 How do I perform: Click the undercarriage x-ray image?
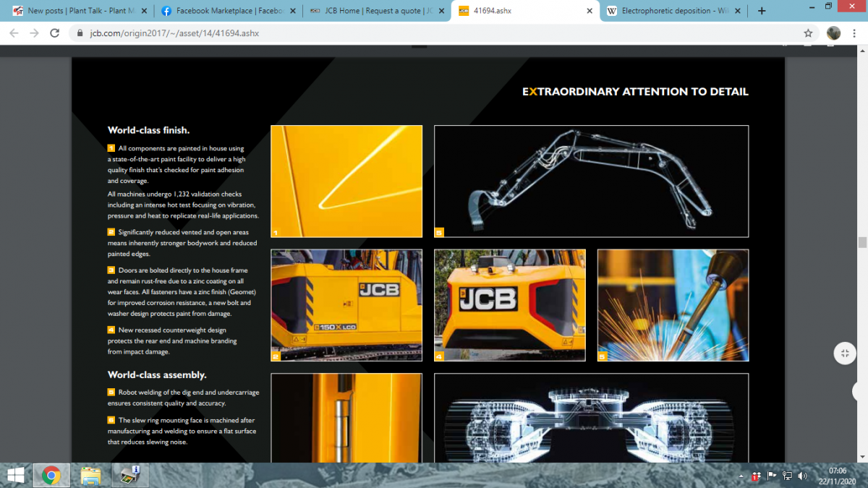[591, 418]
